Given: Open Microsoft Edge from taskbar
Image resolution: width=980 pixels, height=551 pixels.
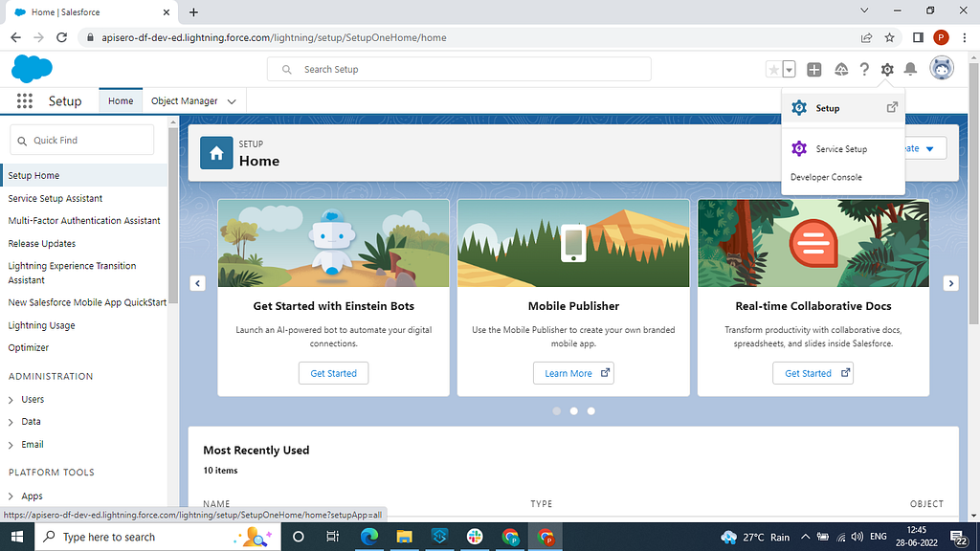Looking at the screenshot, I should [x=369, y=537].
